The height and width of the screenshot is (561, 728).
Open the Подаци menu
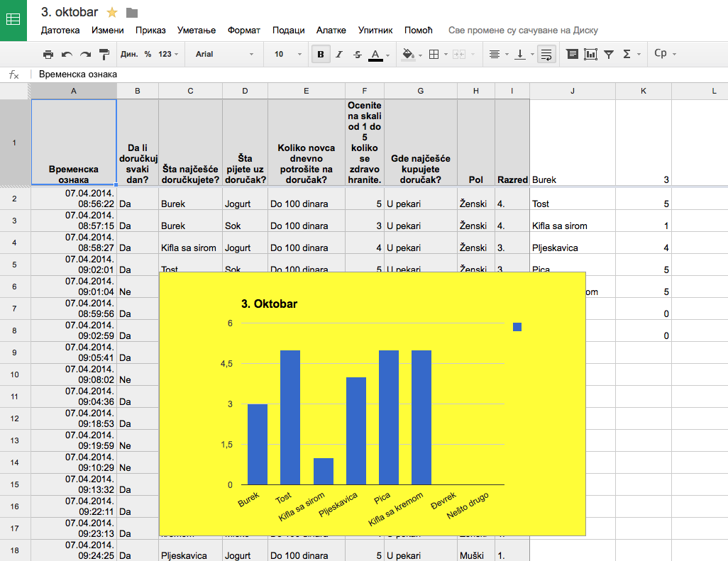tap(288, 30)
